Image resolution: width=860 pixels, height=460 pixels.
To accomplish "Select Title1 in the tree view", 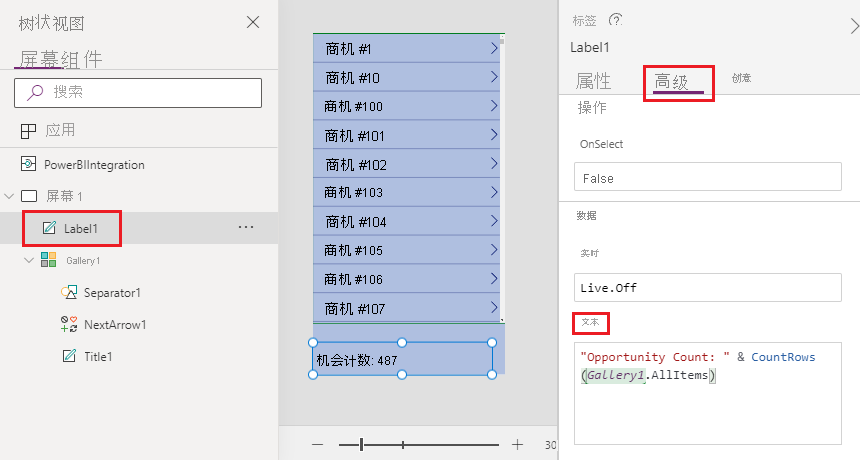I will pos(98,356).
